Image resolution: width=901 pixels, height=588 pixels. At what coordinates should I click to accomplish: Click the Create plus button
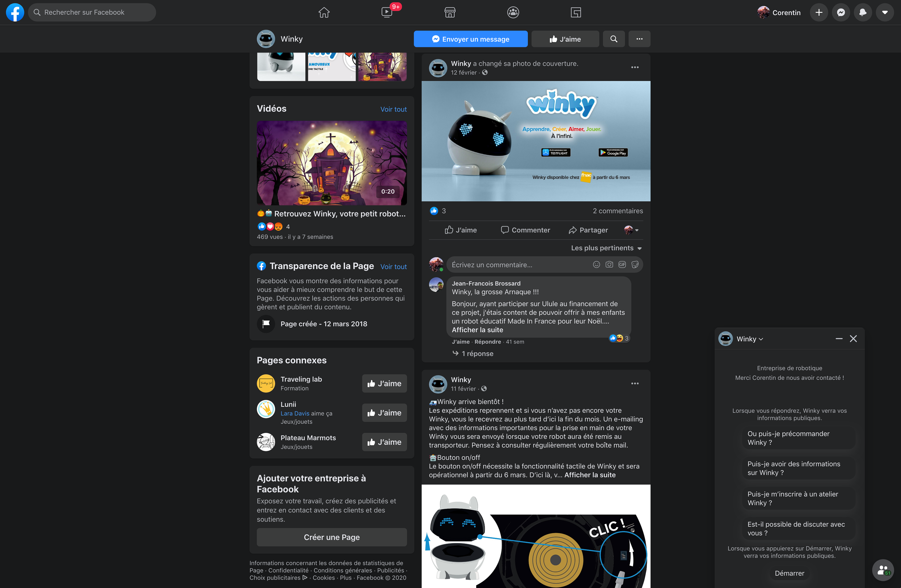(819, 12)
